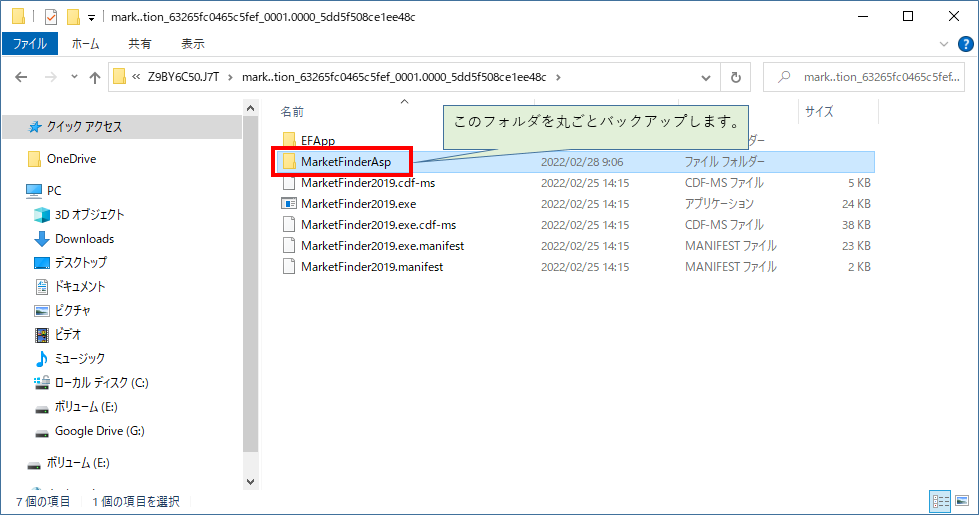The height and width of the screenshot is (515, 979).
Task: Click the file type cell アプリケーション
Action: (719, 204)
